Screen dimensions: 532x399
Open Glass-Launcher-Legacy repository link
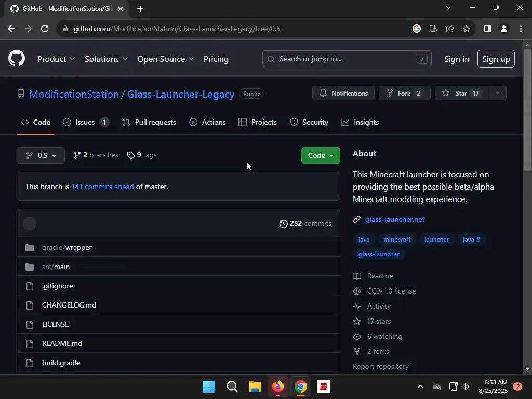[181, 94]
